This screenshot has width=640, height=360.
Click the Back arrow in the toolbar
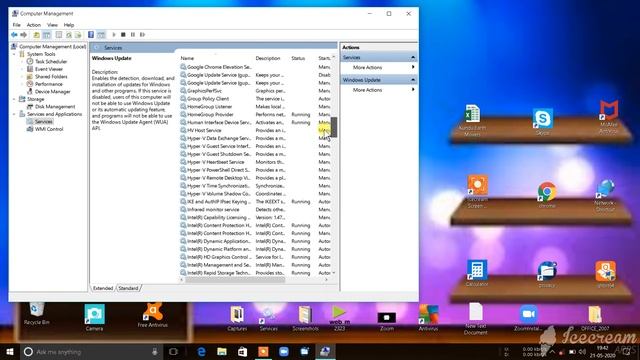14,35
